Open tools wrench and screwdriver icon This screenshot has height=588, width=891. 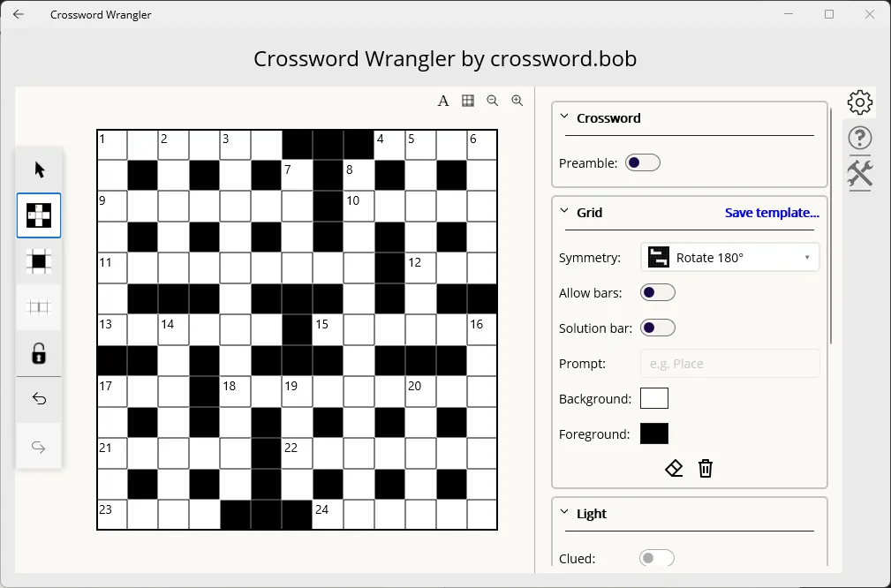pyautogui.click(x=860, y=173)
